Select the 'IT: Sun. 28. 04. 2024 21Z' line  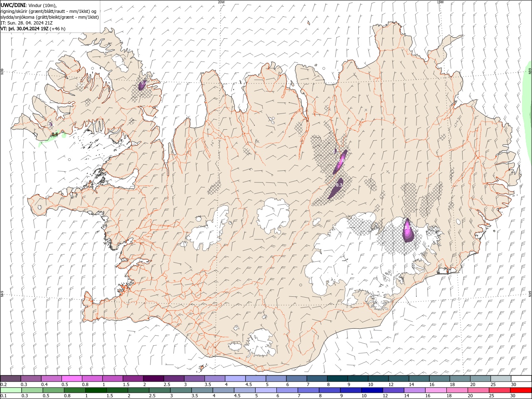(27, 23)
